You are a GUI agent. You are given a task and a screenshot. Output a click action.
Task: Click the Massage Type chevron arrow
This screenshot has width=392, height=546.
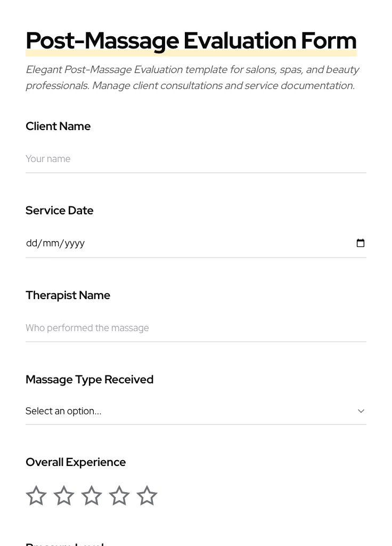(x=361, y=411)
